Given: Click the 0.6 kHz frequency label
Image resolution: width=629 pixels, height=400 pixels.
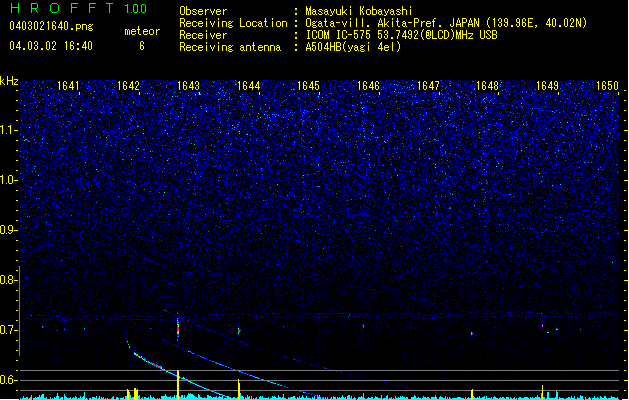Looking at the screenshot, I should [8, 380].
